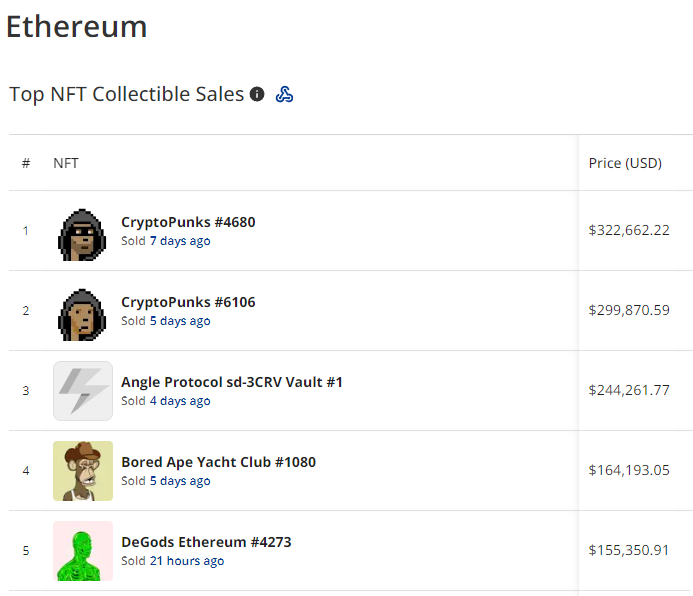Open Angle Protocol sd-3CRV Vault #1 link
The height and width of the screenshot is (596, 693).
click(x=232, y=382)
